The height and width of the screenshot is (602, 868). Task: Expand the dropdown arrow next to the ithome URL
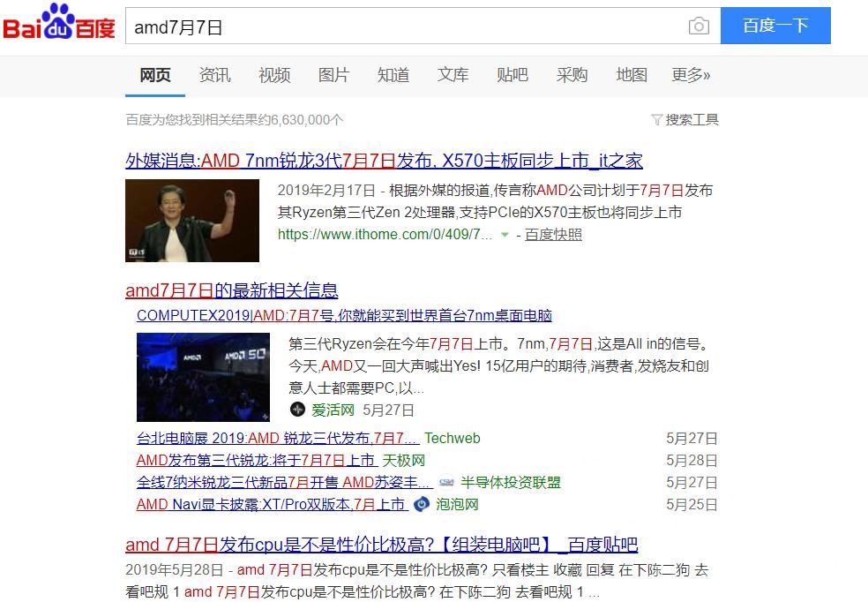(x=504, y=236)
